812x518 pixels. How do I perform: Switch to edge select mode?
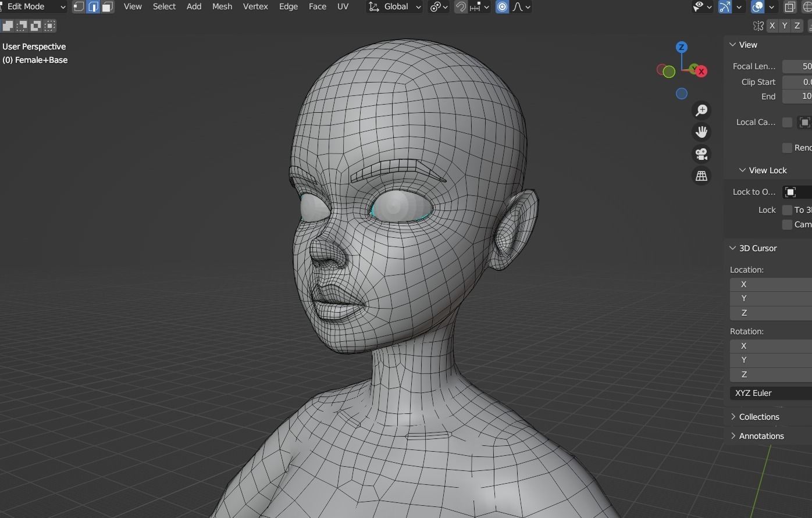coord(93,7)
